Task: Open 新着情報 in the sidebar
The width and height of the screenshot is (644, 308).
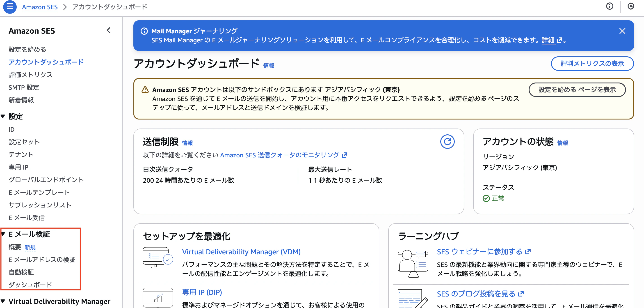Action: [21, 100]
